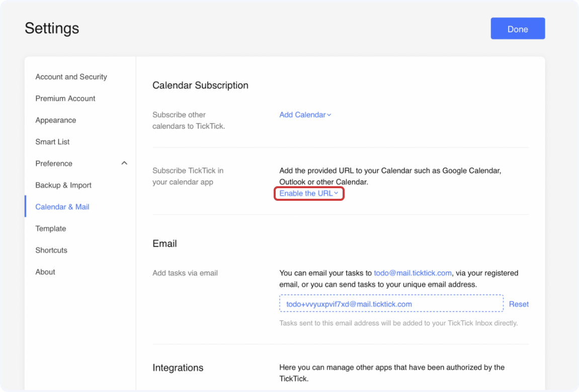
Task: Select the Preference sidebar item
Action: [x=54, y=164]
